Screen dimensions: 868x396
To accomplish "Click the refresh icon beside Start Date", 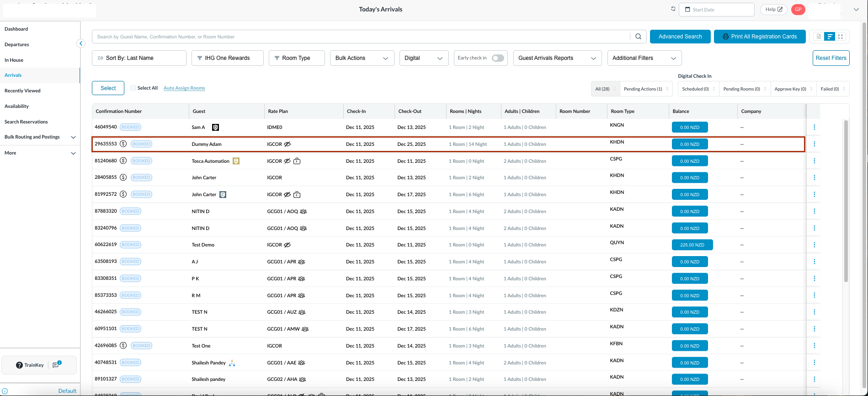I will [x=673, y=9].
